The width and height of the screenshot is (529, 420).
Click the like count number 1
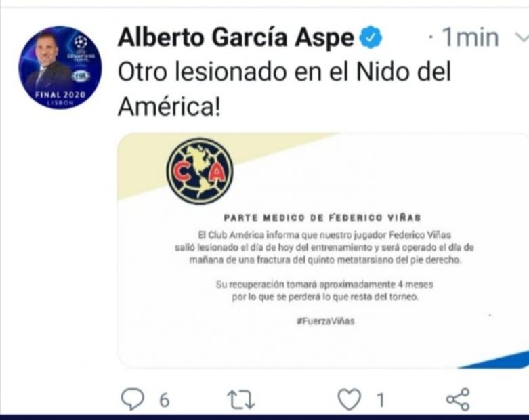coord(381,400)
